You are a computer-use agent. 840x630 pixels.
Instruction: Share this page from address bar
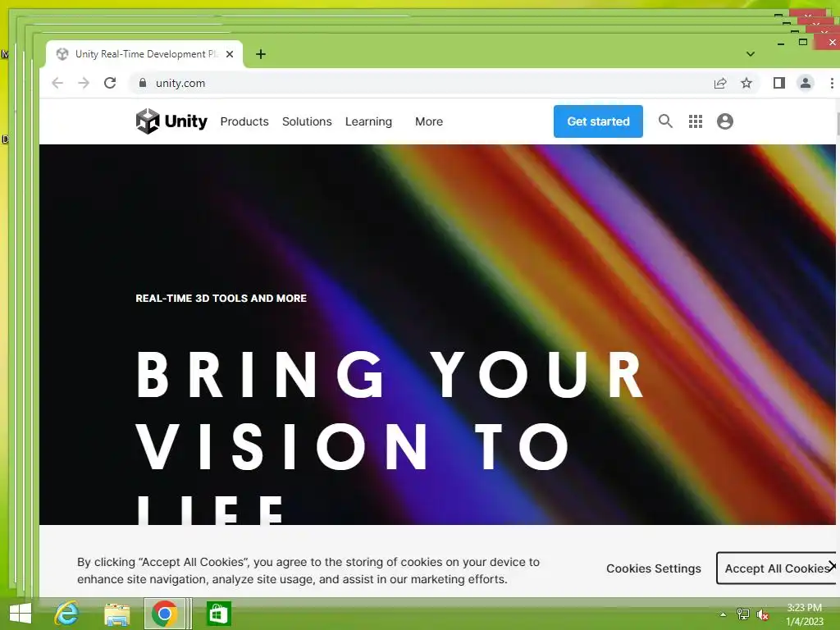point(720,83)
